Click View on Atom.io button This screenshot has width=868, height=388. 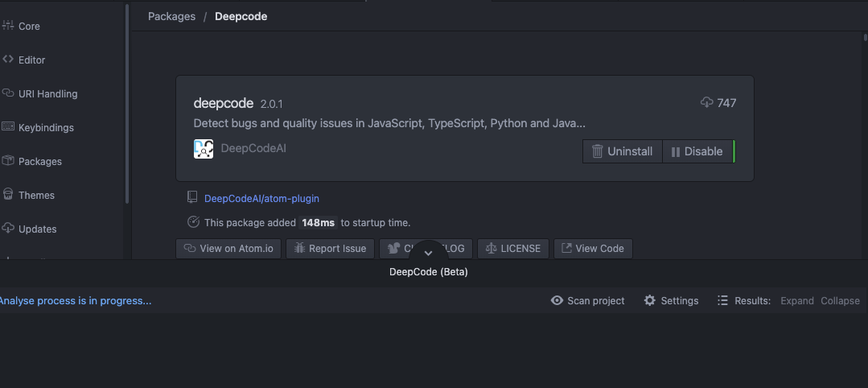pos(228,249)
